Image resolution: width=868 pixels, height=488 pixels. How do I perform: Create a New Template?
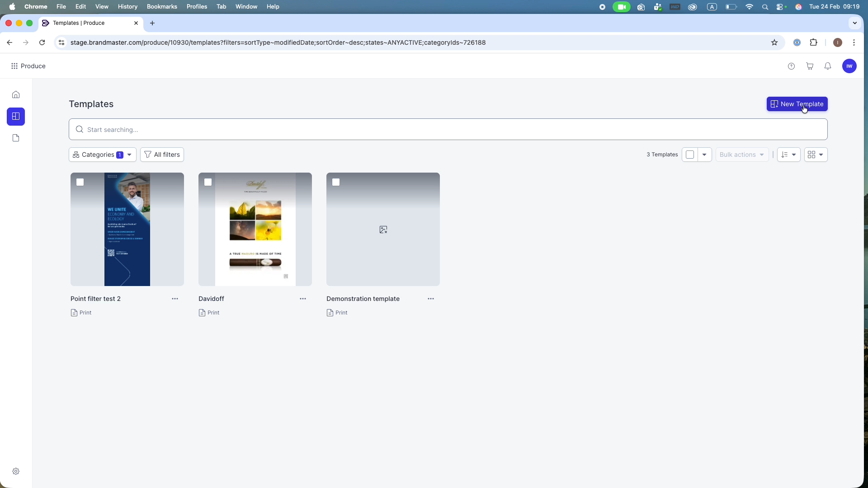(797, 104)
